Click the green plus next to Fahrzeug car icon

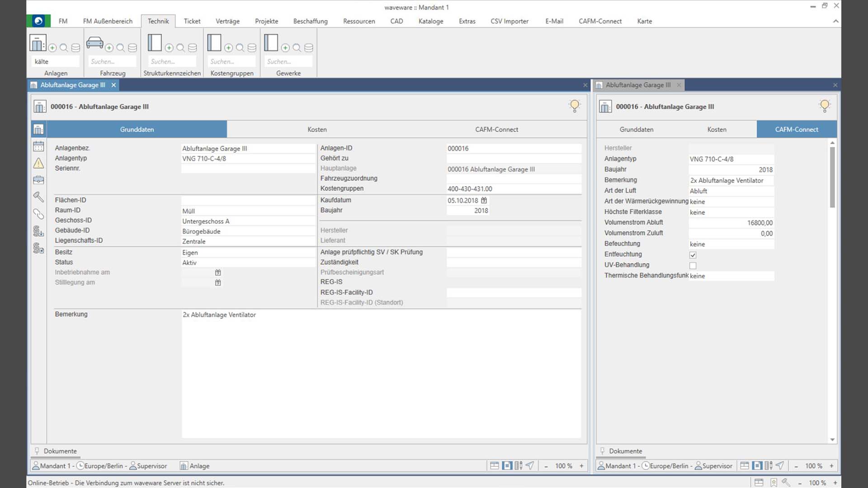109,48
